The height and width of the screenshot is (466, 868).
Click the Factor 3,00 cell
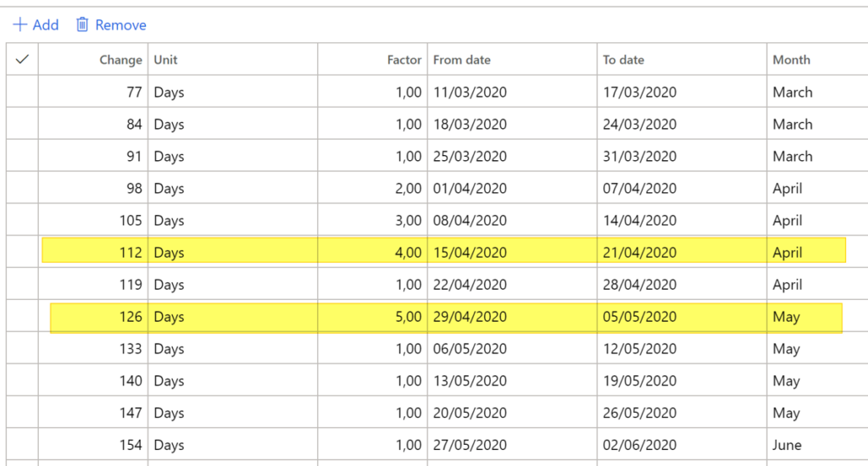click(373, 220)
